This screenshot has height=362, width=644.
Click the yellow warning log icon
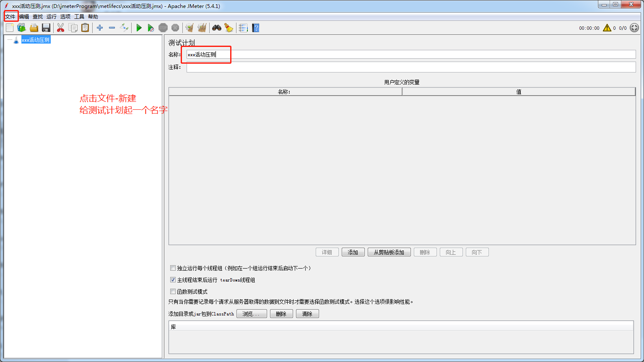[x=607, y=28]
